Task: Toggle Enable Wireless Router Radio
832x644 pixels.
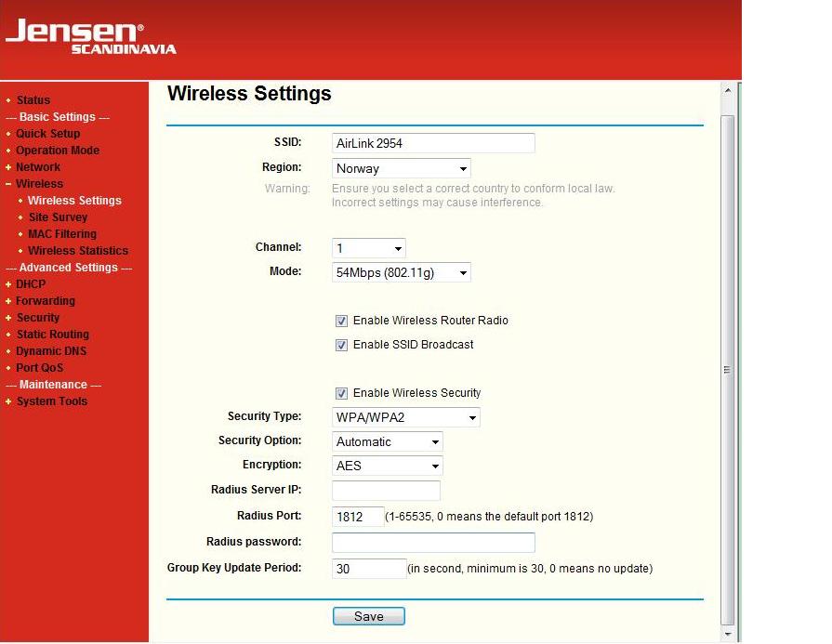Action: coord(341,321)
